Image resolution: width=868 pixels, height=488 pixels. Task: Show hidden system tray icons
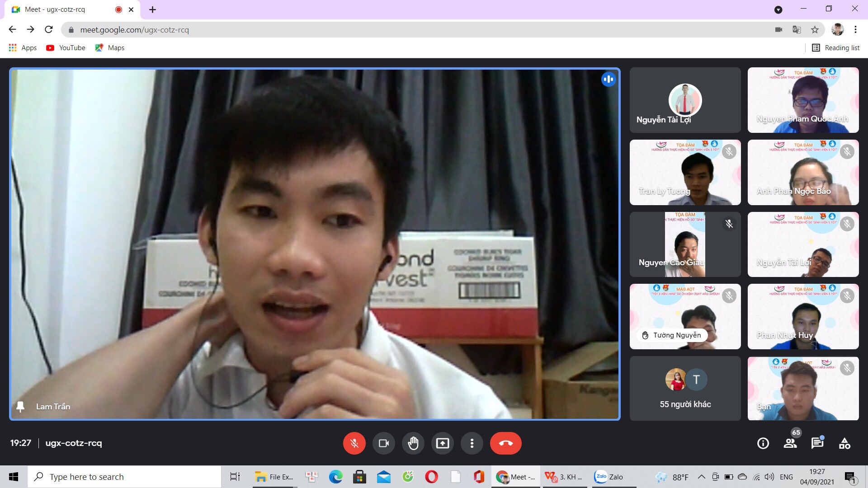point(701,477)
